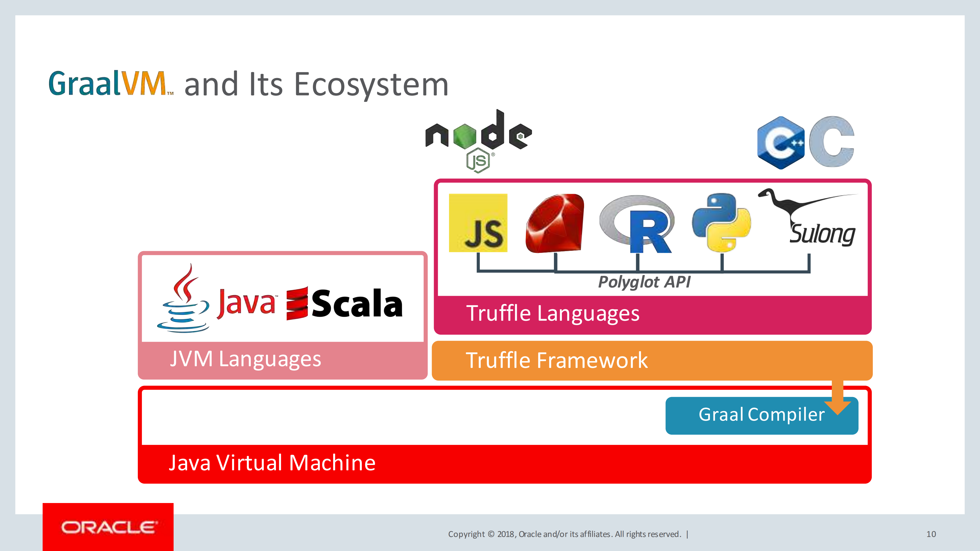This screenshot has height=551, width=980.
Task: Select the yellow JS logo
Action: point(478,223)
